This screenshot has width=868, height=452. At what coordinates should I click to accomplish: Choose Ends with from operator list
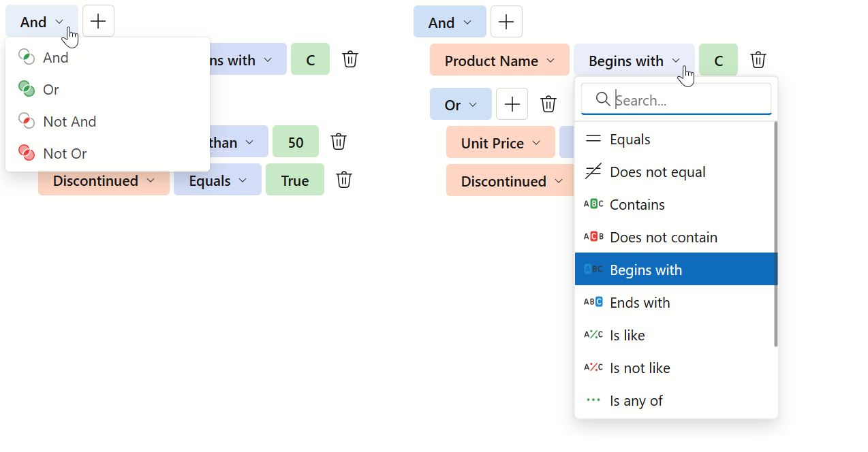(640, 302)
